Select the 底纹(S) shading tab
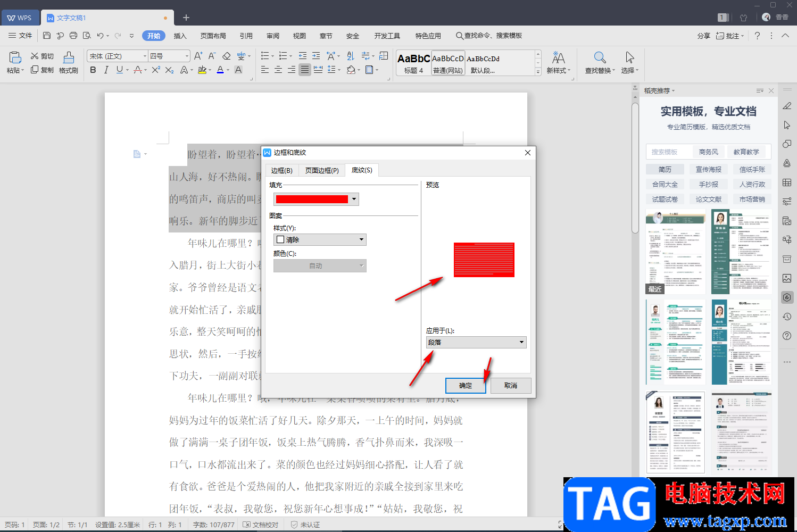 click(362, 170)
